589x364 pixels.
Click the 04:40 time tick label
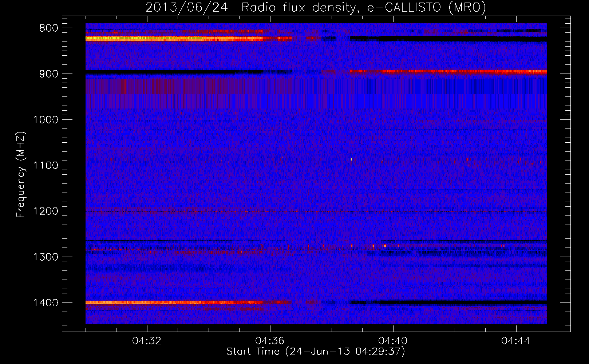pos(393,341)
